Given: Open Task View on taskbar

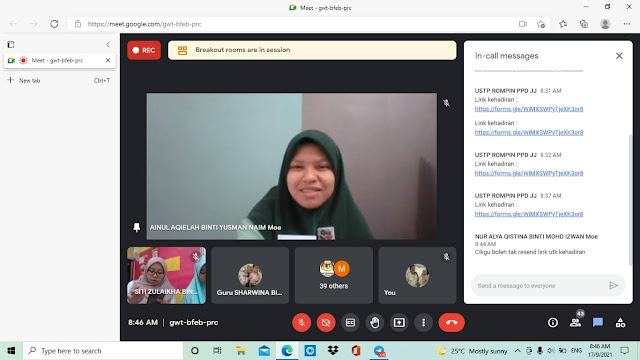Looking at the screenshot, I should [x=217, y=351].
